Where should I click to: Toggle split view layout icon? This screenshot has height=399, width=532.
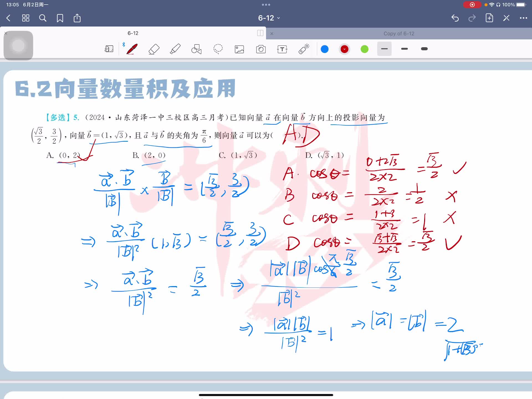260,33
